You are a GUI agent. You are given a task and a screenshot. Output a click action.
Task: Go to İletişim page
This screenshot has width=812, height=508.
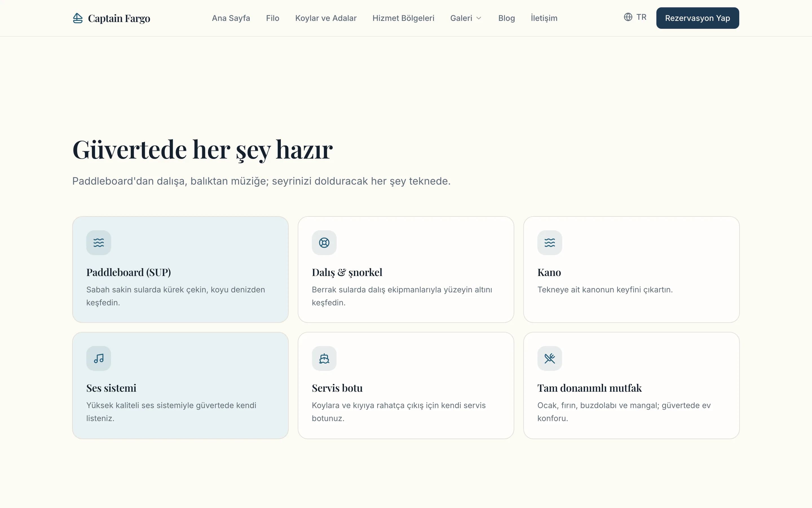[x=544, y=18]
